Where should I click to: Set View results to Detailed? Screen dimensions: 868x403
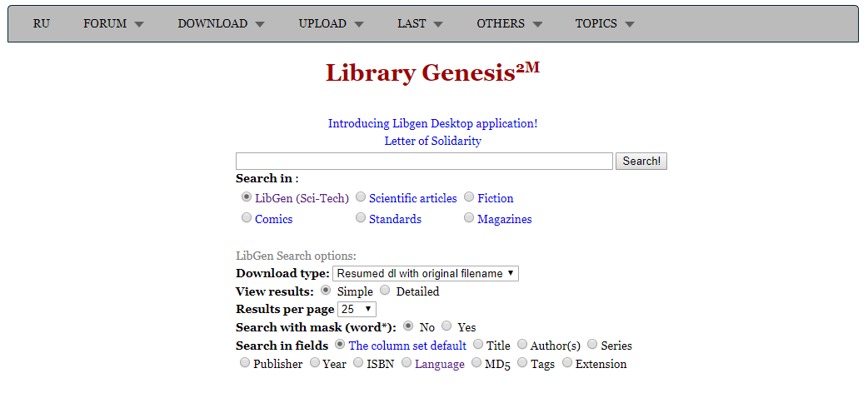[x=385, y=290]
